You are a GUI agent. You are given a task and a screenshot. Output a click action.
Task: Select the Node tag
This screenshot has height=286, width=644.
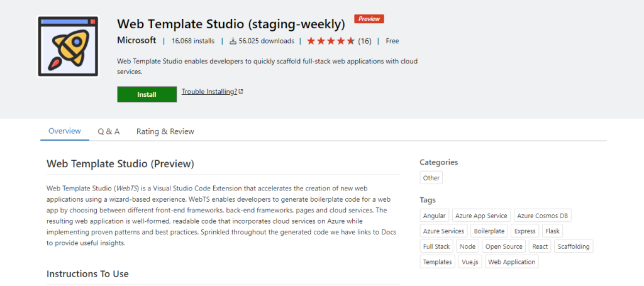point(468,246)
